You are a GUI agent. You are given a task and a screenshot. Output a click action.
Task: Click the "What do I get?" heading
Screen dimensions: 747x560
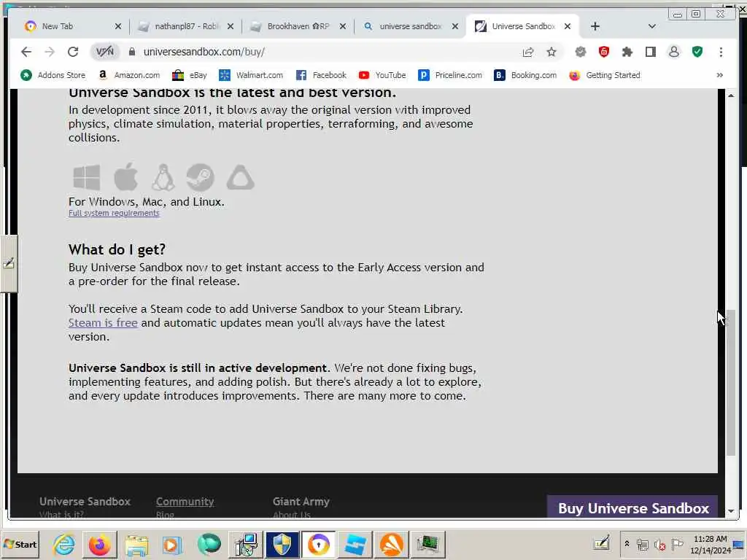click(117, 249)
